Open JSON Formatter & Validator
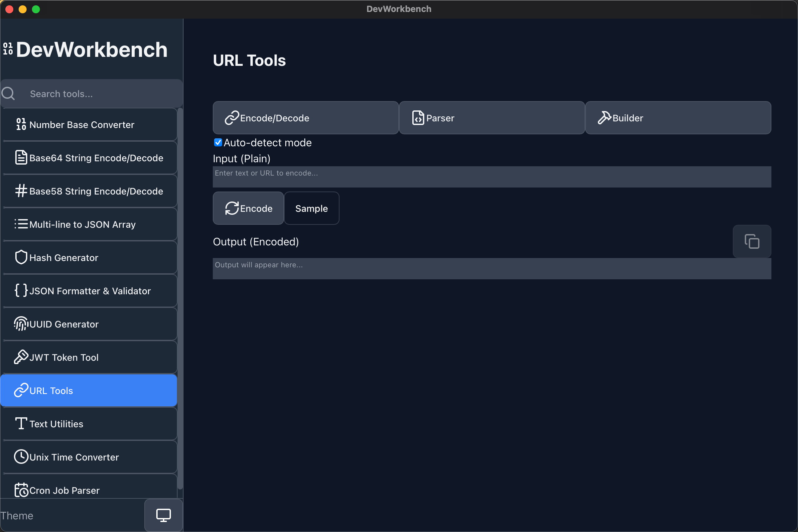The height and width of the screenshot is (532, 798). [89, 291]
